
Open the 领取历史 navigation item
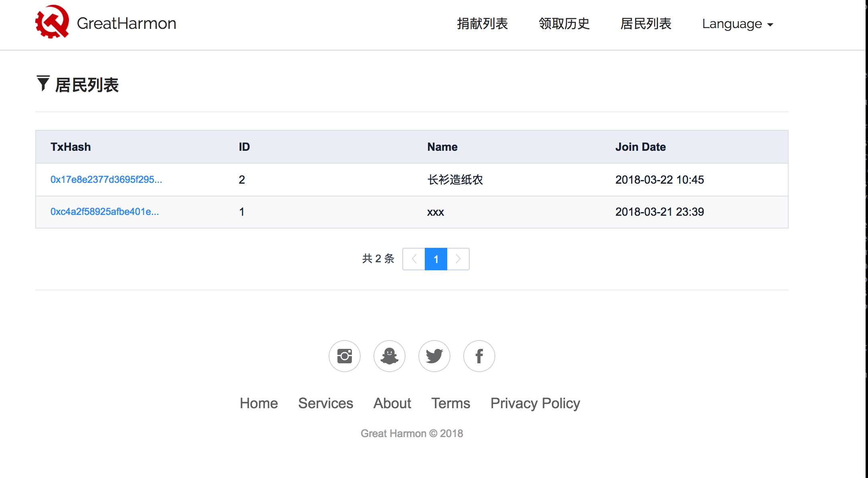click(564, 24)
